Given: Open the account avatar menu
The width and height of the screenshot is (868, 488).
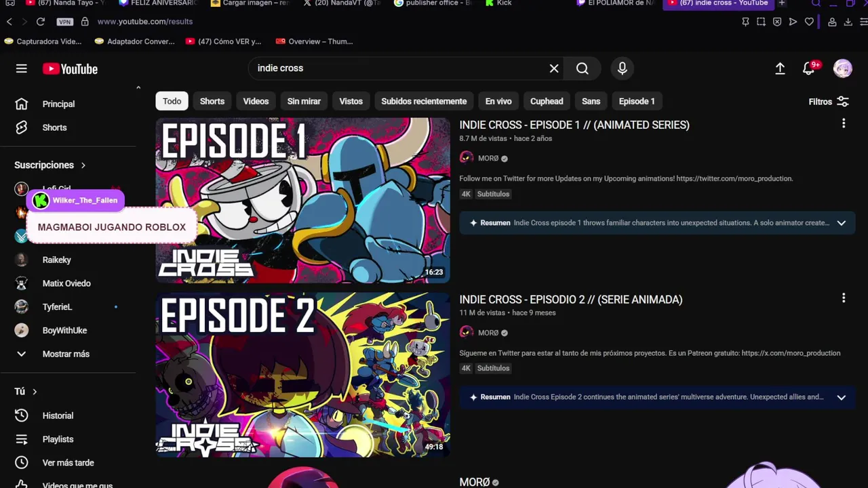Looking at the screenshot, I should click(843, 68).
